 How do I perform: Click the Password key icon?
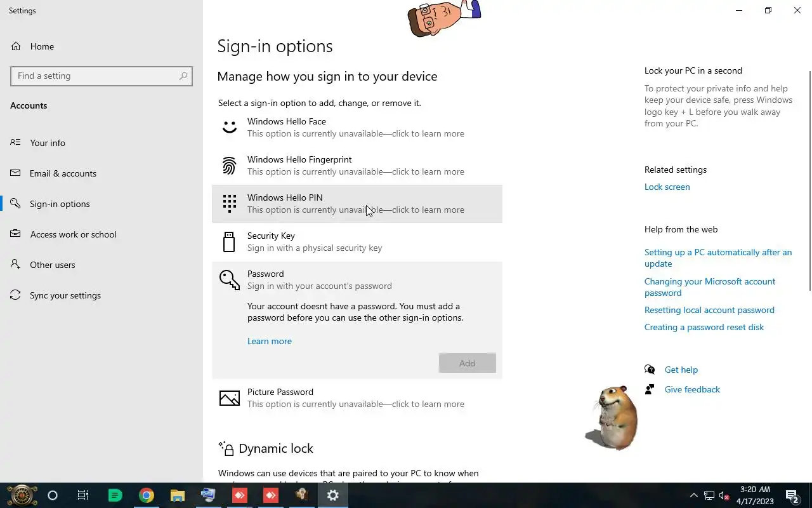[x=229, y=279]
